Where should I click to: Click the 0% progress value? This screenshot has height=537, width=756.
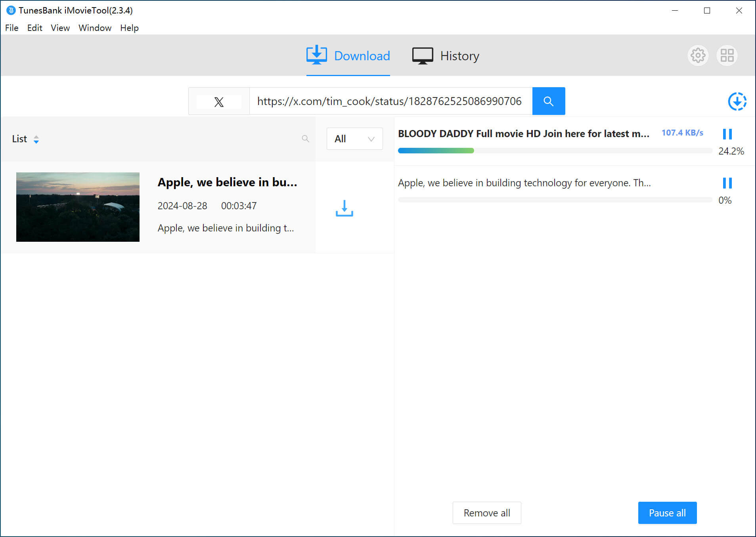point(725,200)
